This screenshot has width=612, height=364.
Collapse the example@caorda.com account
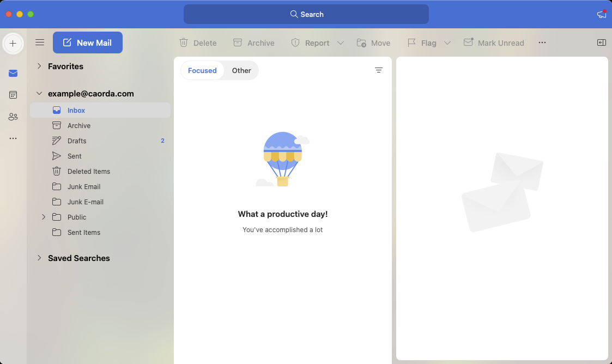[39, 93]
